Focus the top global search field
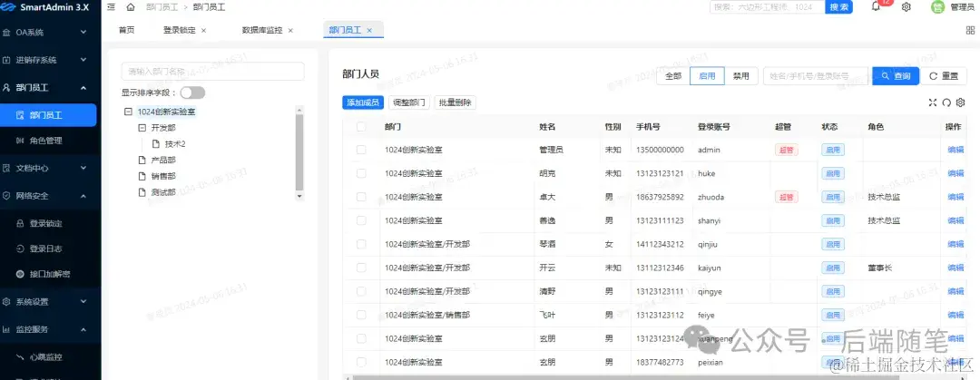Image resolution: width=980 pixels, height=380 pixels. click(x=768, y=7)
